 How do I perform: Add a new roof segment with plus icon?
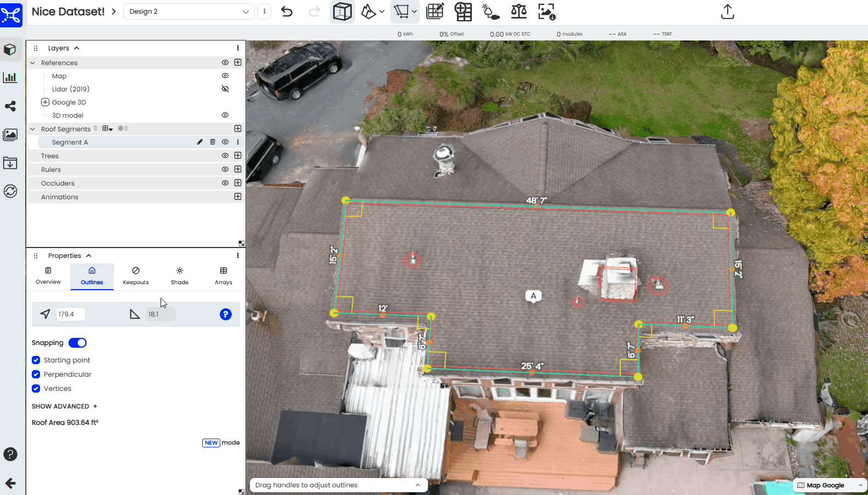(x=238, y=129)
